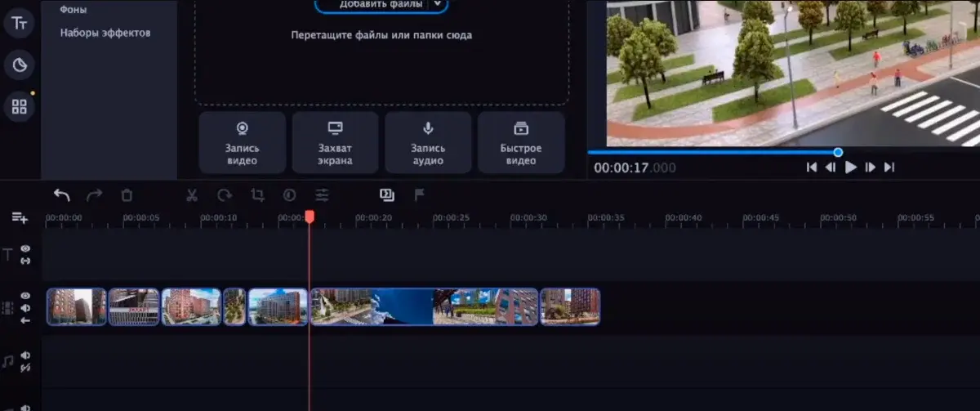
Task: Click the 00:00:17.000 timecode field
Action: coord(635,168)
